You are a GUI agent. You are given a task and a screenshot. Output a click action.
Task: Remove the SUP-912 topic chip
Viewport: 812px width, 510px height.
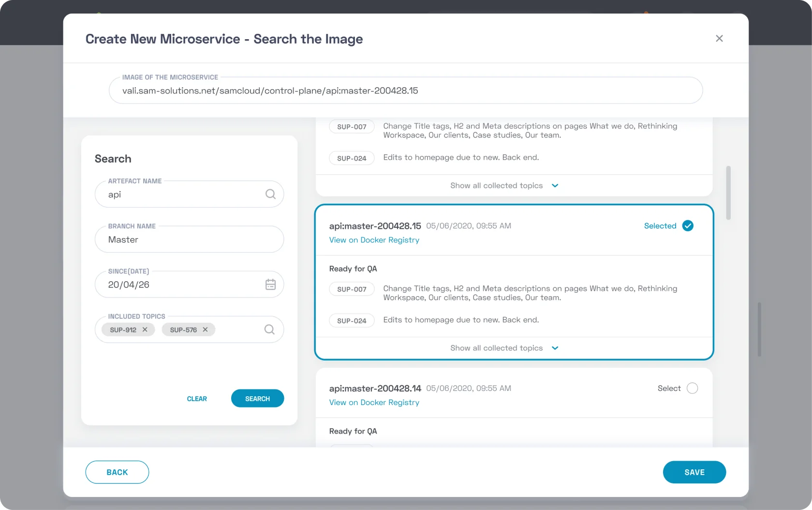(x=145, y=330)
